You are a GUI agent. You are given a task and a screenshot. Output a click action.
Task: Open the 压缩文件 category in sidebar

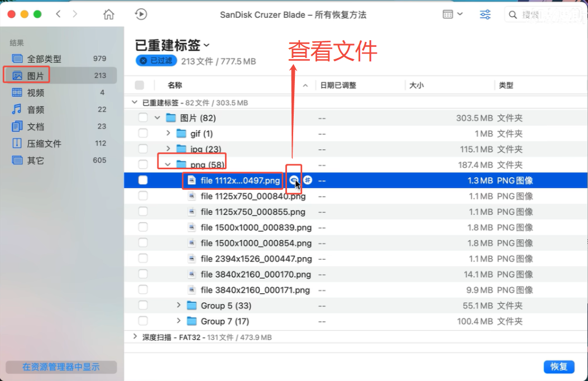coord(44,144)
